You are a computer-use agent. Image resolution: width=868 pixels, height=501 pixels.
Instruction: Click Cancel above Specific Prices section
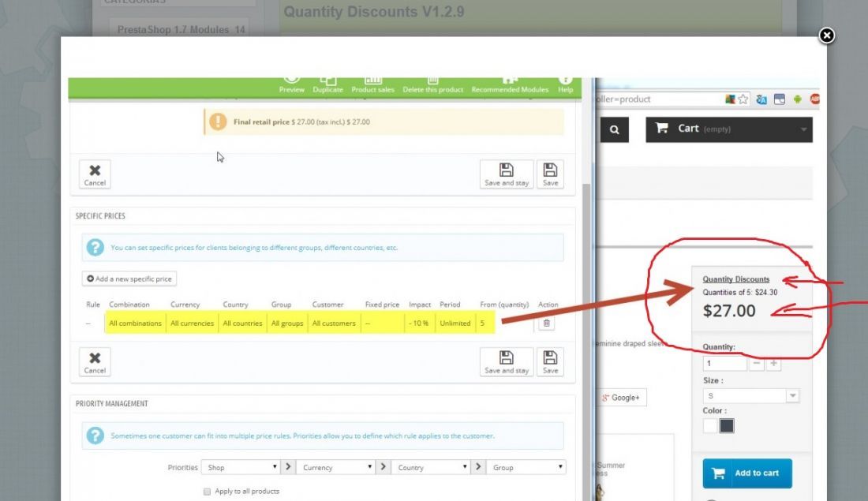pyautogui.click(x=95, y=174)
